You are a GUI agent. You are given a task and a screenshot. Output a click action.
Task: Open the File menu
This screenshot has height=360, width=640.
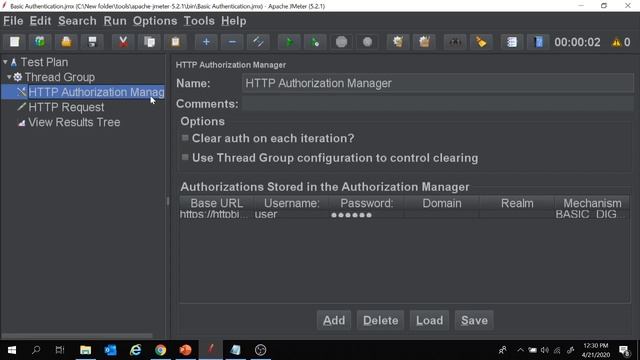pos(13,21)
